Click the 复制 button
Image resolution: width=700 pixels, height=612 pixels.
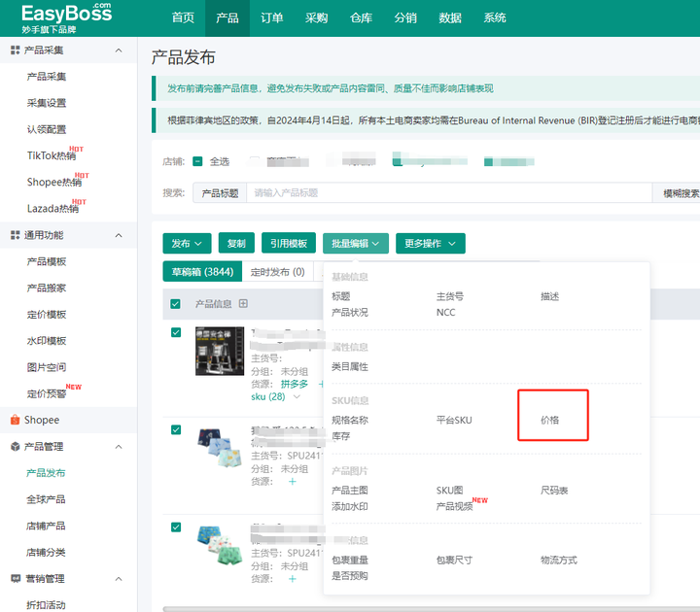pyautogui.click(x=236, y=243)
